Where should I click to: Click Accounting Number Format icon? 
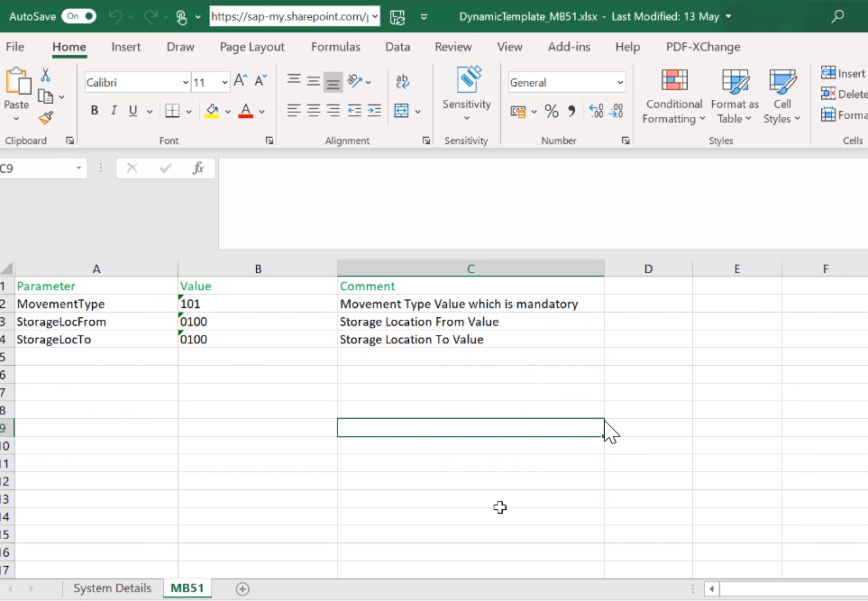517,111
